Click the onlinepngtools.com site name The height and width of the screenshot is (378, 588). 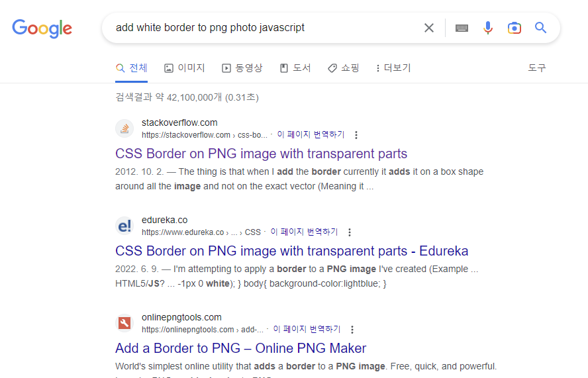coord(181,317)
